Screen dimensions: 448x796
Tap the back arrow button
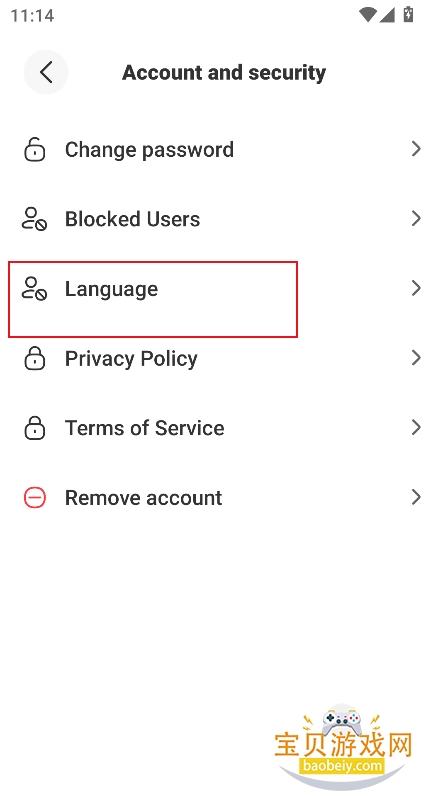(46, 72)
